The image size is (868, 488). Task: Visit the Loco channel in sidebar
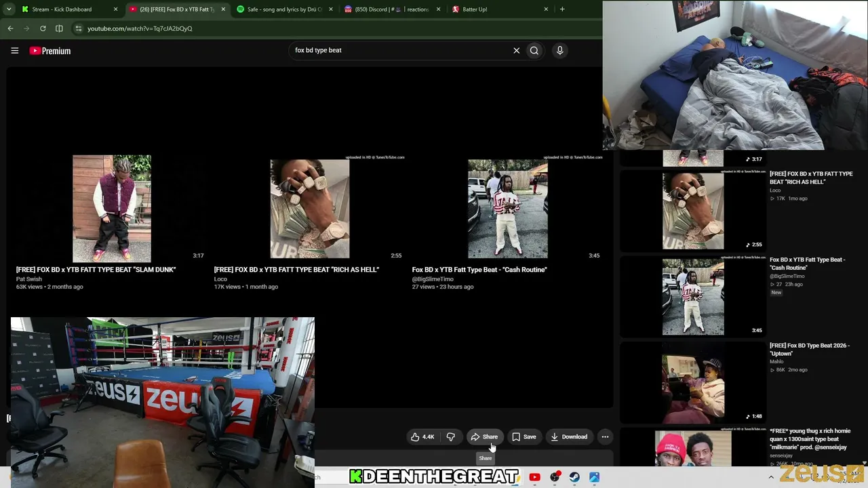click(775, 190)
